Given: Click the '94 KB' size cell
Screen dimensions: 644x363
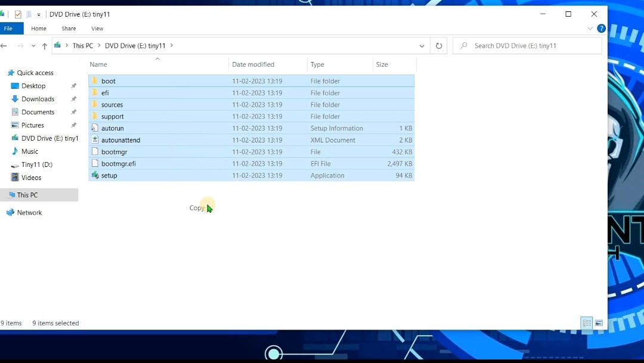Looking at the screenshot, I should click(x=404, y=175).
